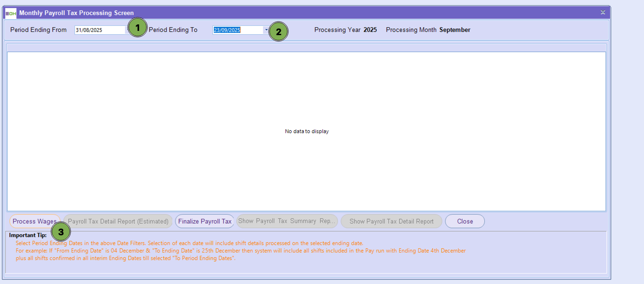
Task: Focus the Period Ending From date field
Action: click(x=100, y=30)
